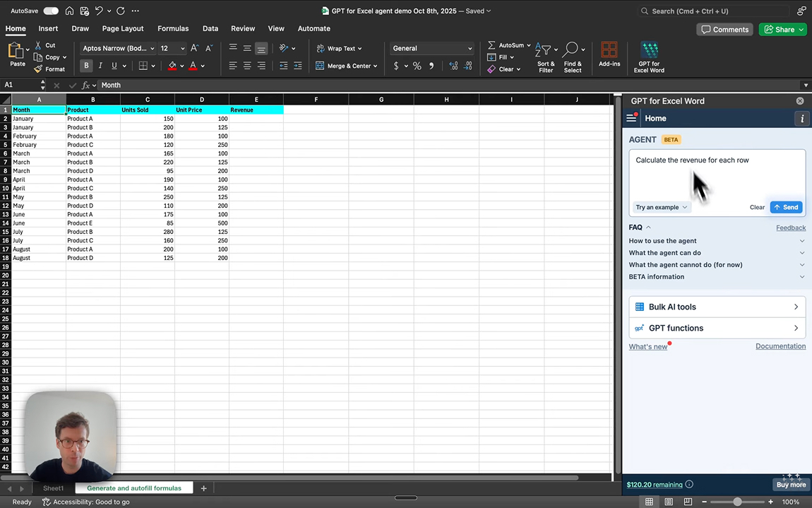Switch to Page Layout view in status bar
Image resolution: width=812 pixels, height=508 pixels.
[x=669, y=502]
